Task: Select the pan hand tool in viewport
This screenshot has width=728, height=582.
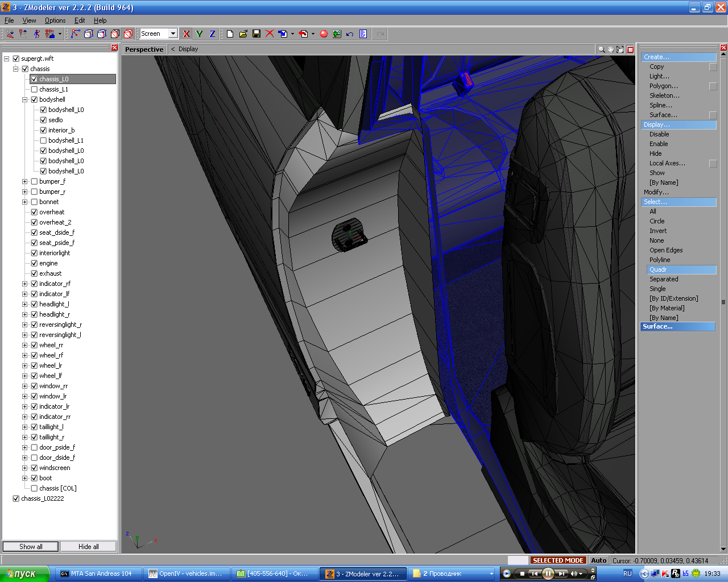Action: 611,49
